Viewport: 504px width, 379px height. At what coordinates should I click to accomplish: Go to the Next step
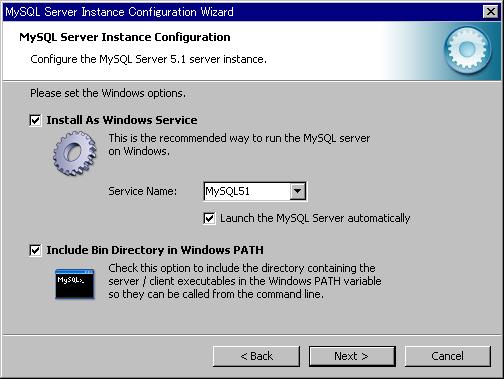point(352,356)
